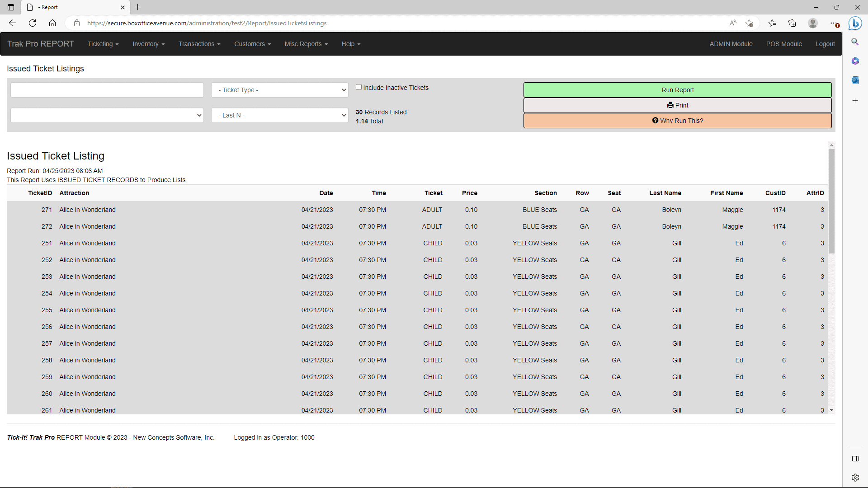Expand the Help menu
The width and height of the screenshot is (868, 488).
pos(351,44)
